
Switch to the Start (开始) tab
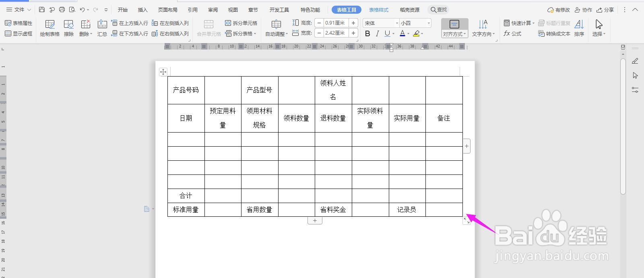tap(123, 10)
